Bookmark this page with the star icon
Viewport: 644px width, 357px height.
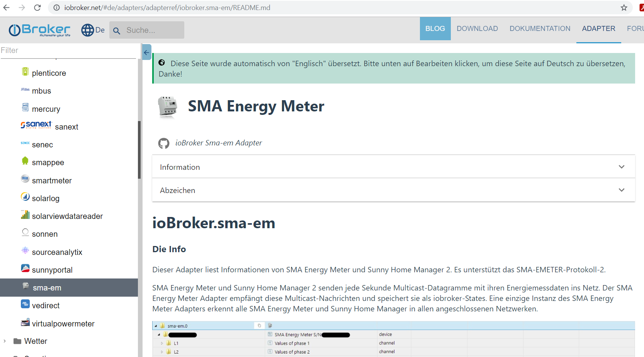click(624, 8)
